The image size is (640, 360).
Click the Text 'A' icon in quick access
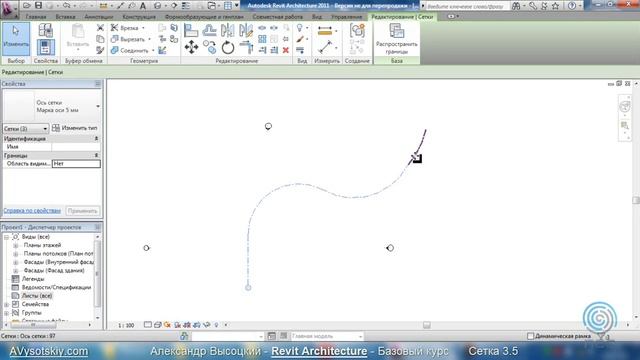tap(143, 6)
